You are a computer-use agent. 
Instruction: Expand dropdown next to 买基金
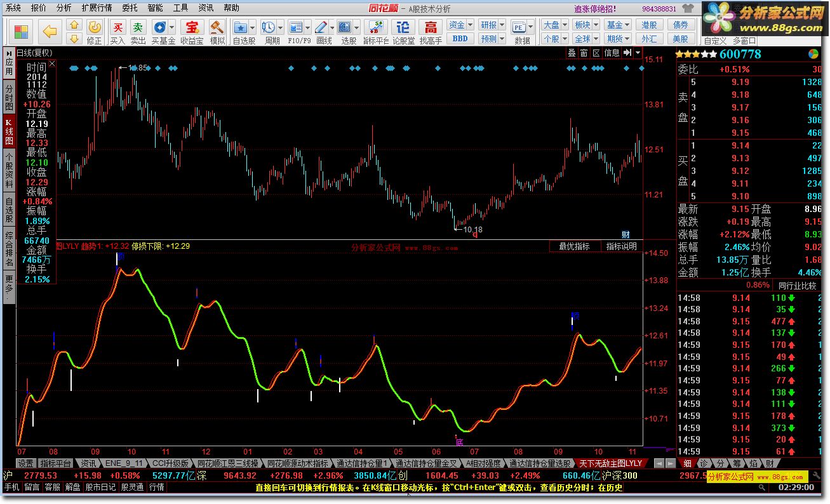(x=172, y=27)
